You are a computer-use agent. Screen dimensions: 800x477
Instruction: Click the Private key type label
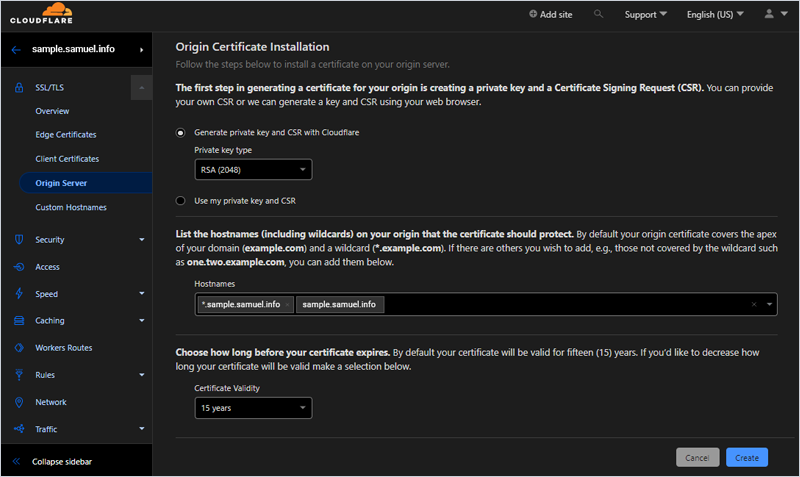(x=223, y=150)
